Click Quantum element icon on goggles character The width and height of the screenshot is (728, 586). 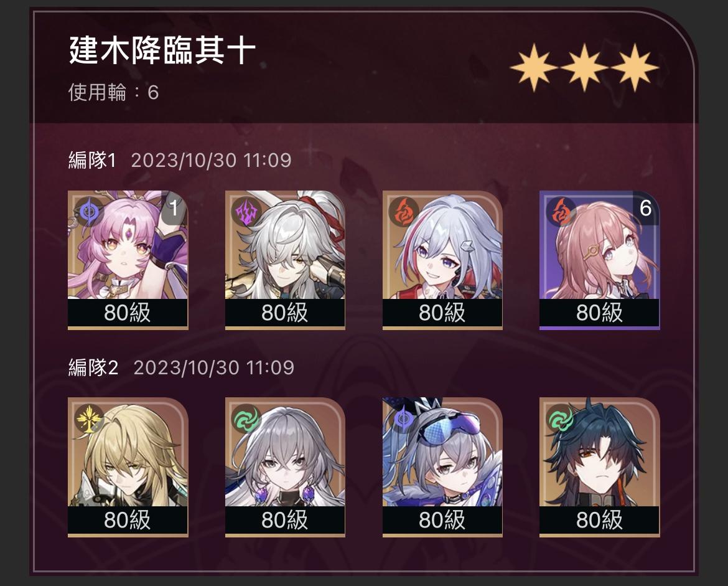[404, 418]
